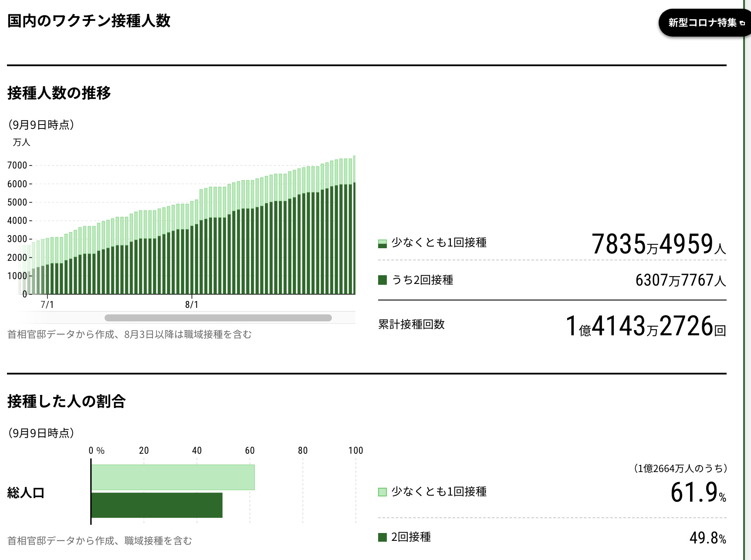
Task: Click the 2回接種 label beside 49.8%
Action: click(x=411, y=537)
